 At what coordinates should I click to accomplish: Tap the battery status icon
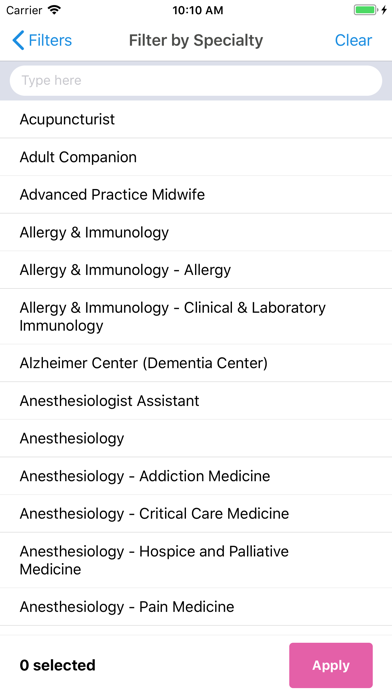365,10
